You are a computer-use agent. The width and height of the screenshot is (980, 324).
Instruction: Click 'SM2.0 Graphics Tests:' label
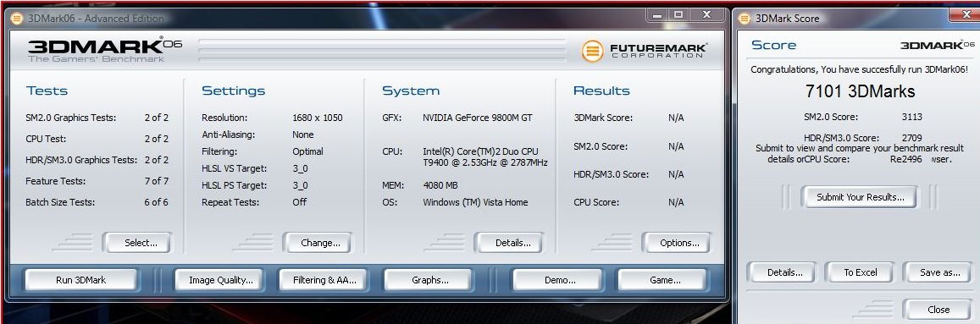(70, 118)
